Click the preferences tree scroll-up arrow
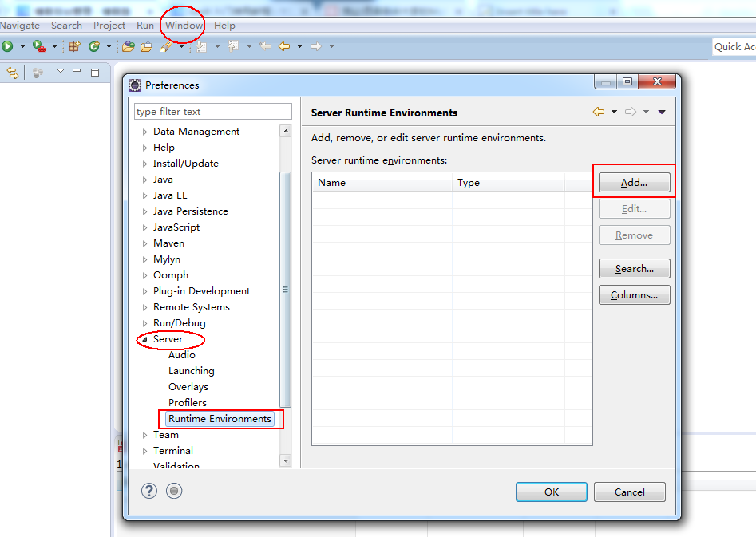Image resolution: width=756 pixels, height=537 pixels. pyautogui.click(x=286, y=131)
